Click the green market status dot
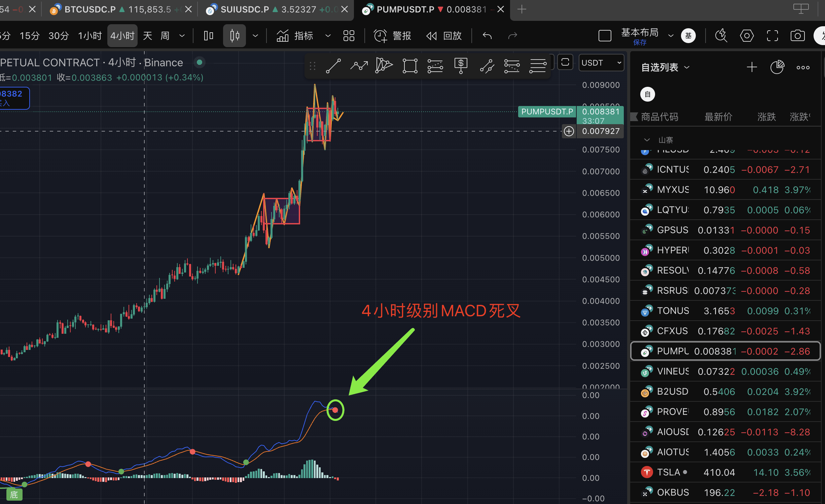Viewport: 825px width, 504px height. (x=200, y=62)
